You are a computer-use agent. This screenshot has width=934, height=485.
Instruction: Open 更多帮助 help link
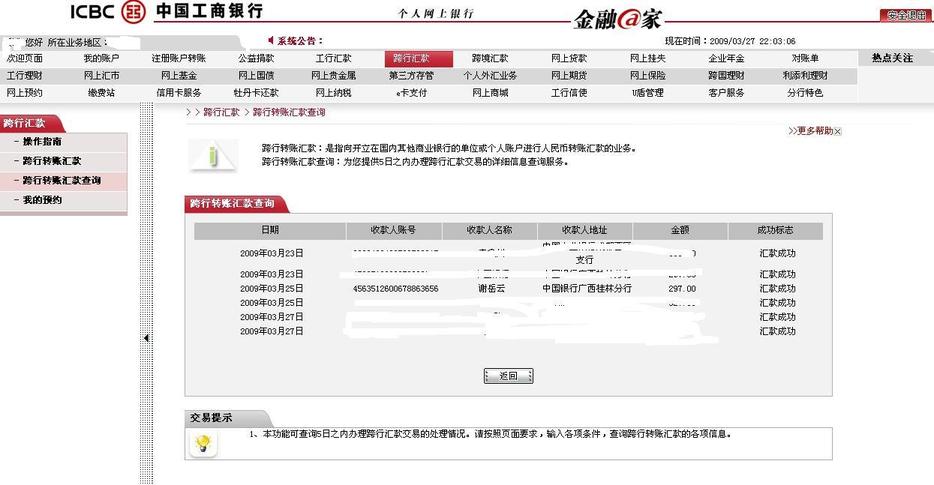(809, 131)
